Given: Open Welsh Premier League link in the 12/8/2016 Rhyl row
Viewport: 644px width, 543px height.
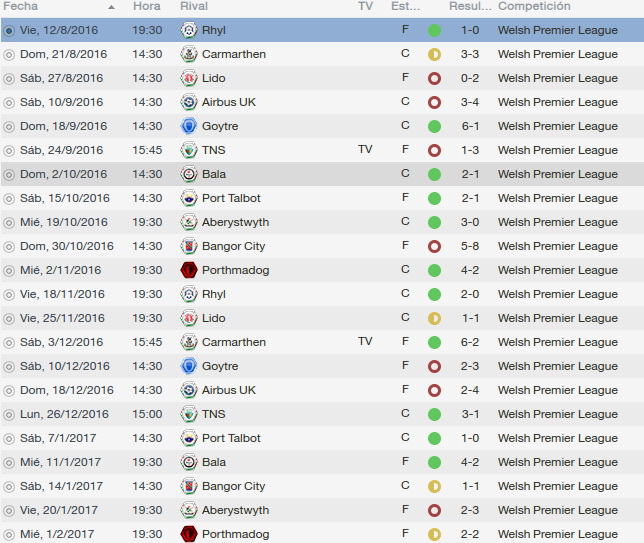Looking at the screenshot, I should 558,30.
